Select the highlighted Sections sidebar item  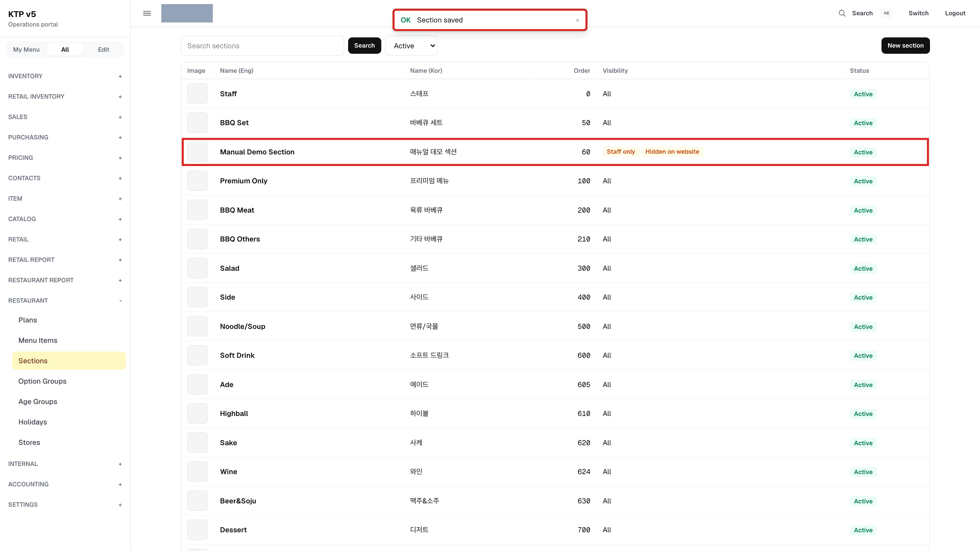pos(69,361)
